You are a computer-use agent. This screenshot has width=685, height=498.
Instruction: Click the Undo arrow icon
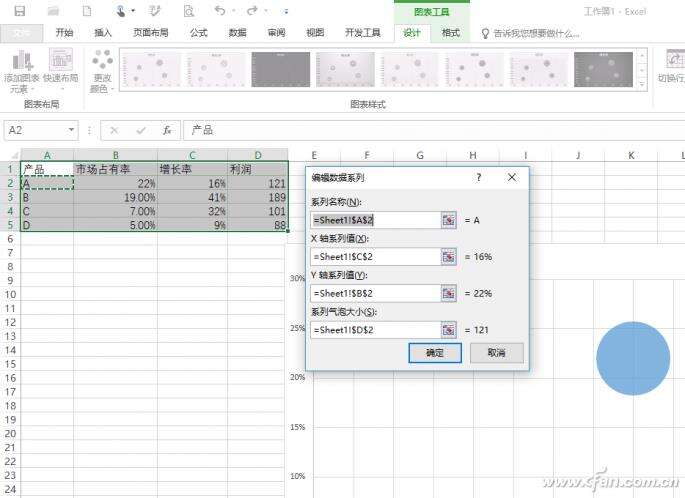[219, 11]
